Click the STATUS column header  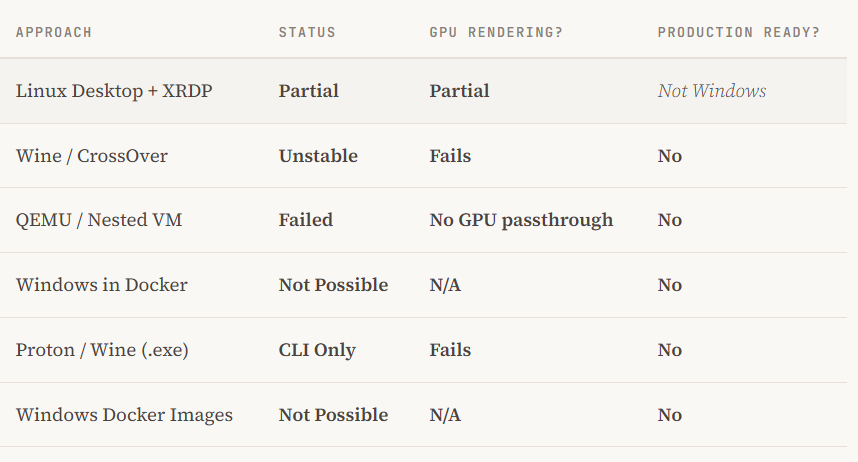click(x=307, y=32)
